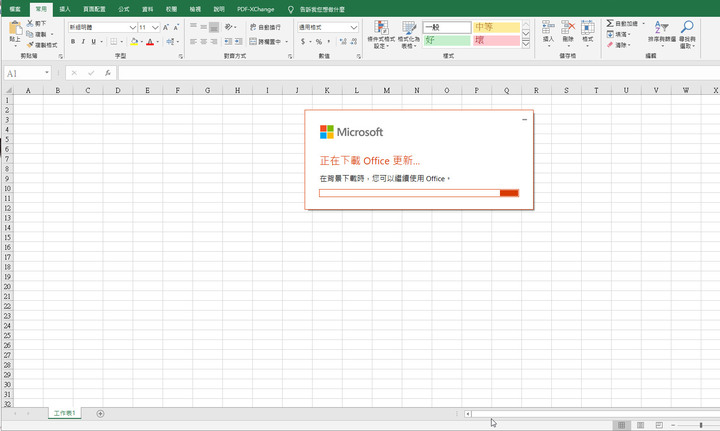The width and height of the screenshot is (720, 431).
Task: Increase font size with the large A icon
Action: [166, 28]
